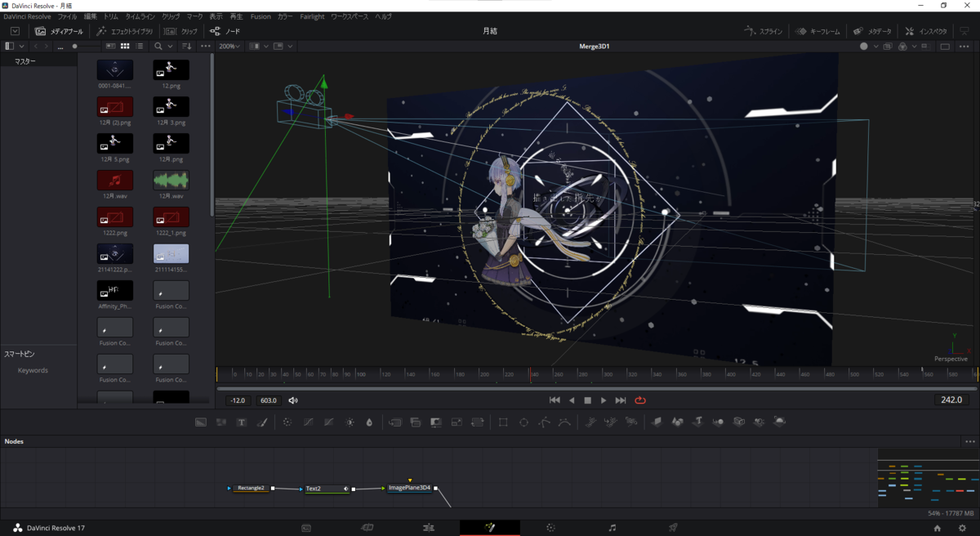Open the Fairlight menu

(312, 16)
